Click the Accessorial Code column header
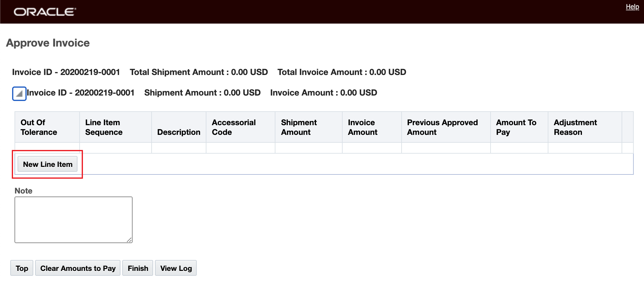This screenshot has width=644, height=283. (x=234, y=127)
